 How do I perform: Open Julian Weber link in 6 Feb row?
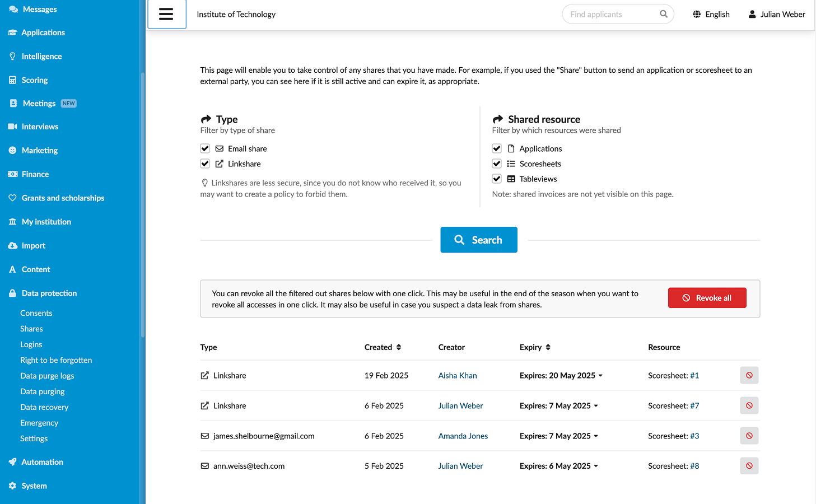pyautogui.click(x=460, y=405)
